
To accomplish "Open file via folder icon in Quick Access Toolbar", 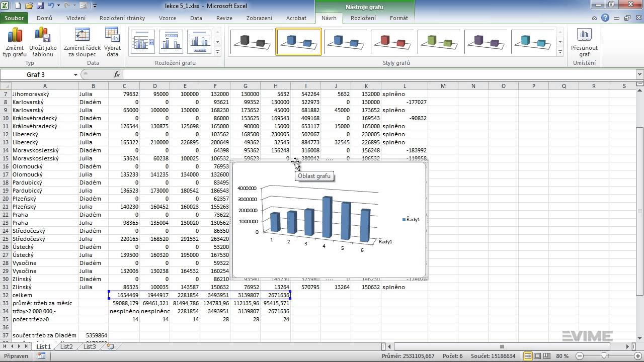I will point(29,6).
